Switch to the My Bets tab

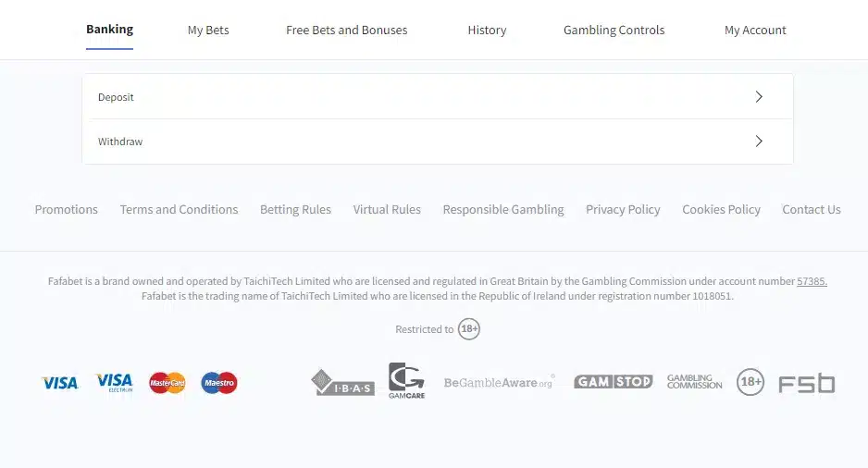coord(208,31)
